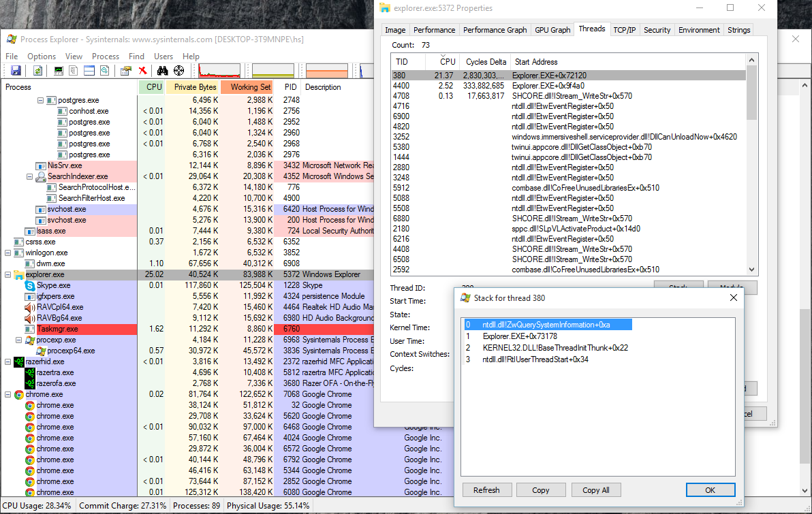Click the Stack dialog title icon
812x514 pixels.
click(x=465, y=298)
